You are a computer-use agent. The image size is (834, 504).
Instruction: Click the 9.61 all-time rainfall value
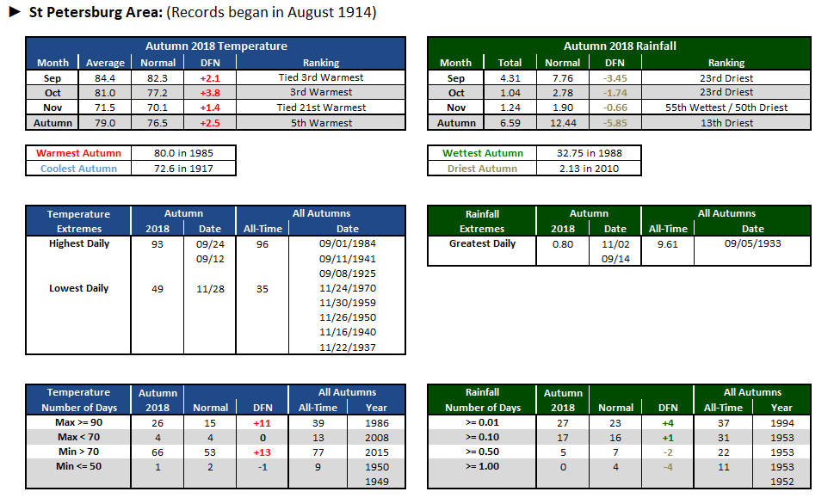pyautogui.click(x=668, y=244)
